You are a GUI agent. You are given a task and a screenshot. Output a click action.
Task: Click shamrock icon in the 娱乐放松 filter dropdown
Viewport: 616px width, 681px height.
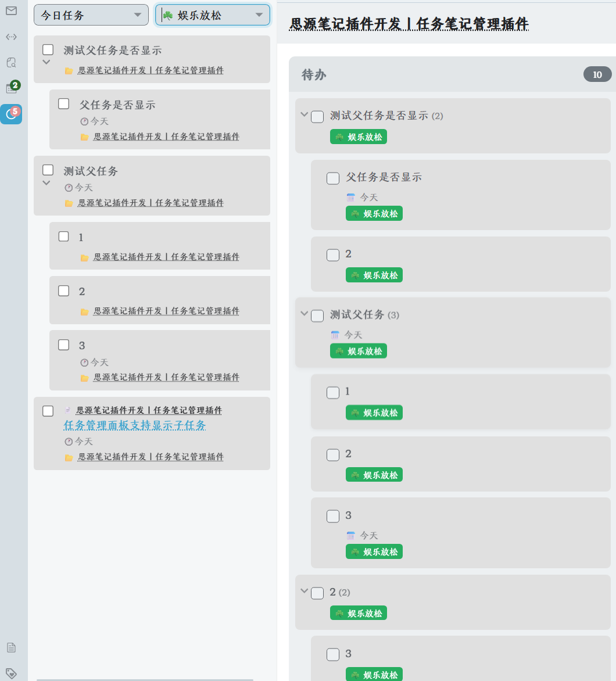(168, 16)
